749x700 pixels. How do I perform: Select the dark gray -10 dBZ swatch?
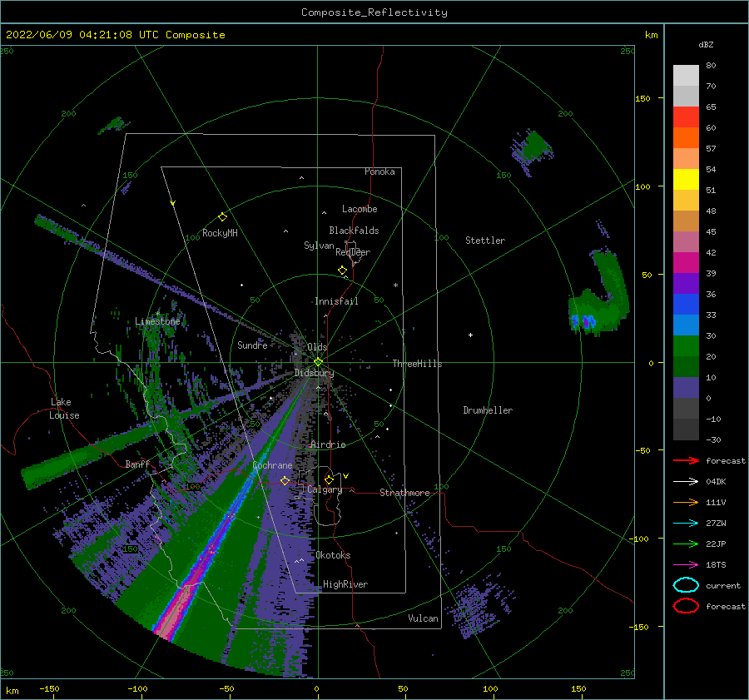(686, 429)
